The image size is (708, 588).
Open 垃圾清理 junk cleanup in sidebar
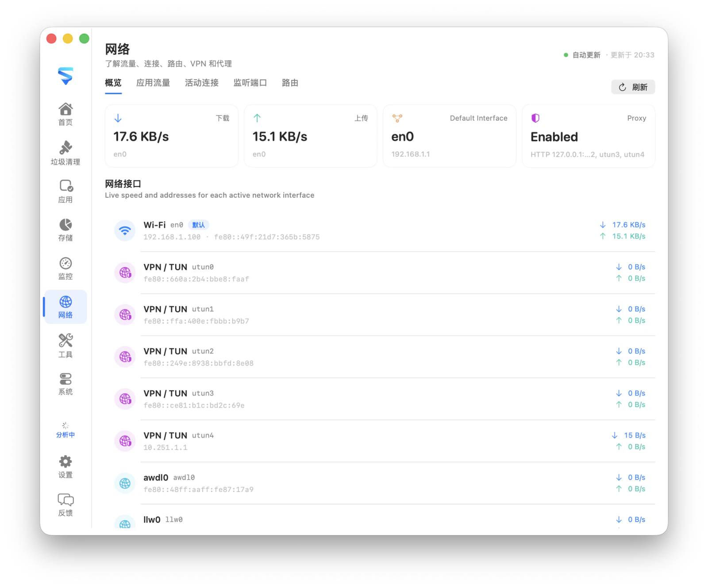(65, 153)
